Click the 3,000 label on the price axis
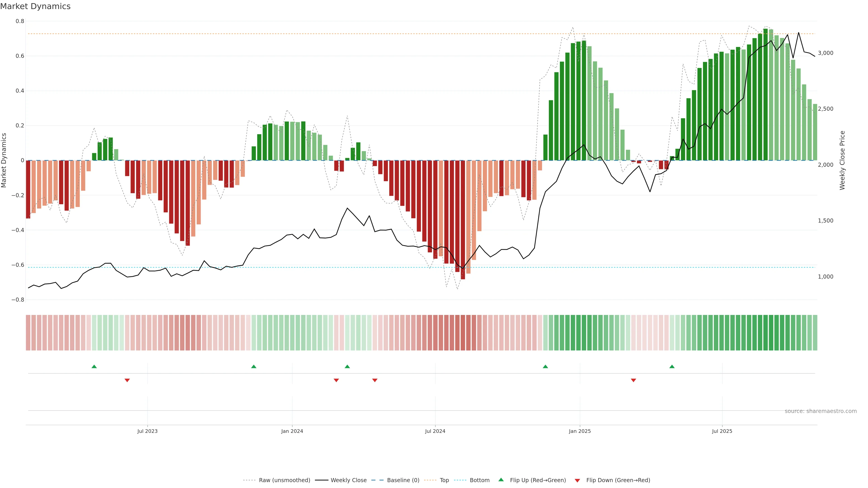This screenshot has width=868, height=488. [x=825, y=53]
